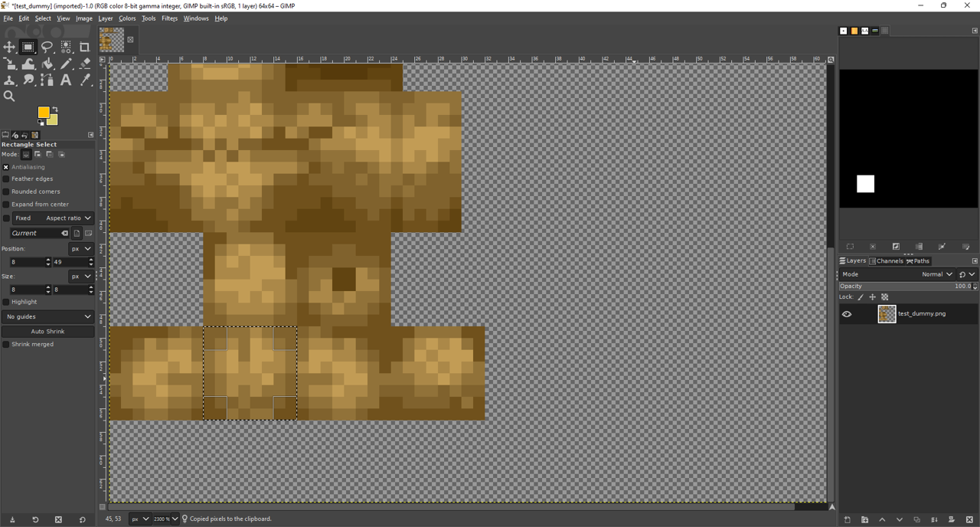Click selection to path icon
The image size is (980, 527).
coord(942,247)
